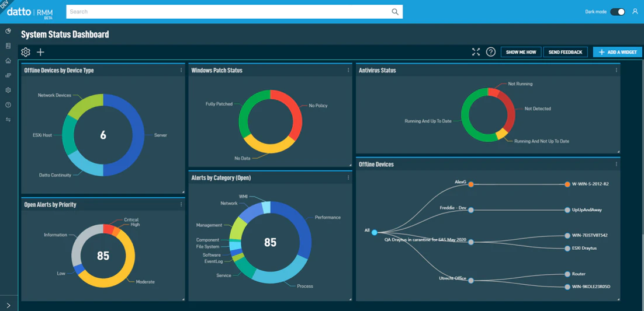Screen dimensions: 644x311
Task: Open the user profile icon
Action: point(635,12)
